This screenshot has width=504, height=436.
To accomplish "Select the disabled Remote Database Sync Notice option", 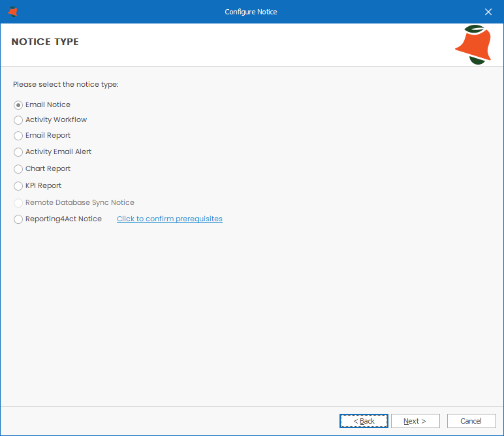I will point(18,203).
